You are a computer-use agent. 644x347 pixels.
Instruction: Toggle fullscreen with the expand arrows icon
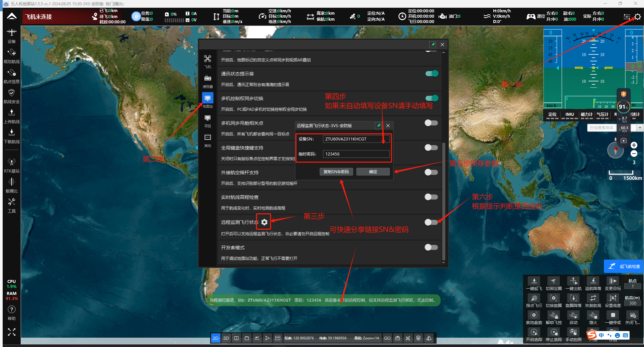tap(12, 332)
